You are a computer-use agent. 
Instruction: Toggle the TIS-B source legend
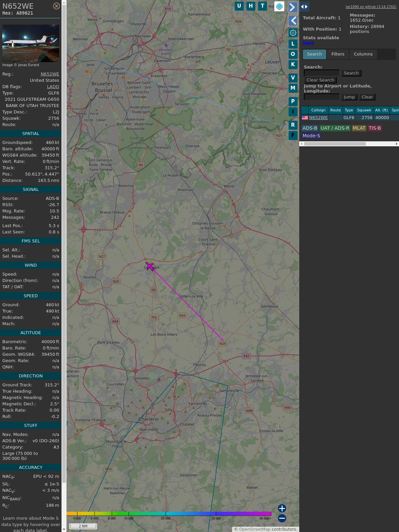[375, 128]
